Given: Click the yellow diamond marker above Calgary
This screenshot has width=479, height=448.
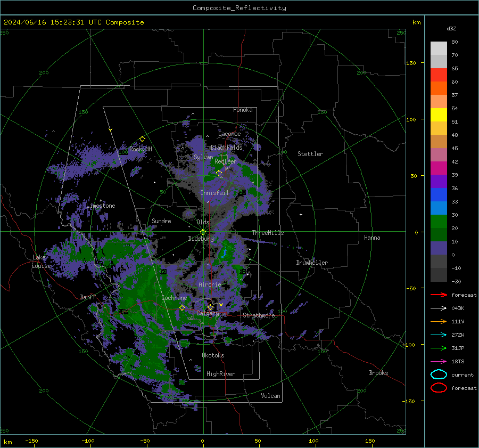Looking at the screenshot, I should pos(210,307).
